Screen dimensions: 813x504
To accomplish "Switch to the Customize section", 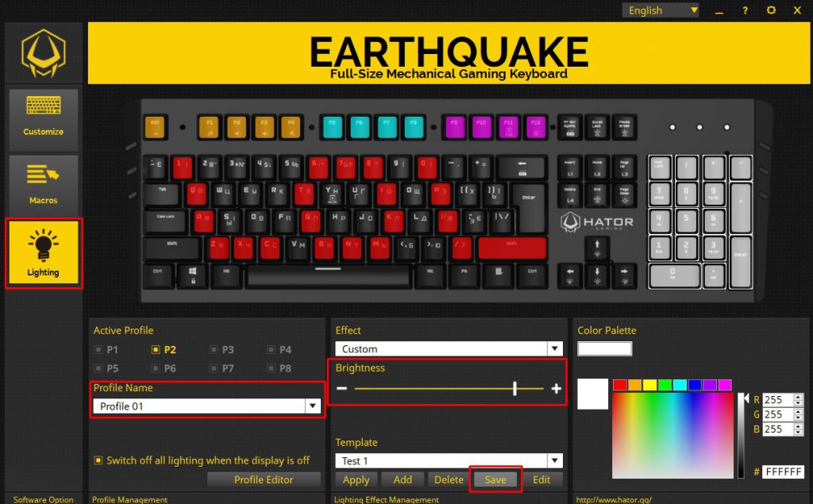I will [44, 117].
